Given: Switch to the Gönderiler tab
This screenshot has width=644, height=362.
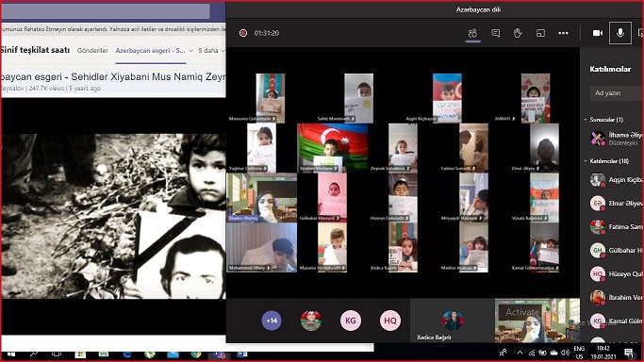Looking at the screenshot, I should (92, 51).
